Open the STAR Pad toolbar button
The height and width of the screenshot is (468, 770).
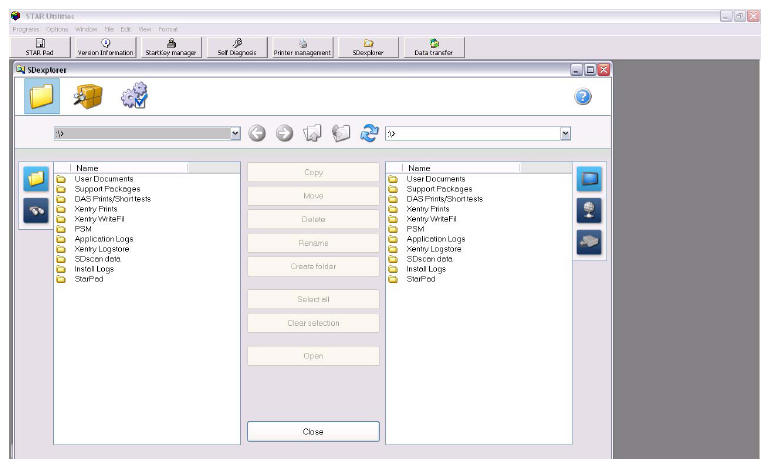40,47
